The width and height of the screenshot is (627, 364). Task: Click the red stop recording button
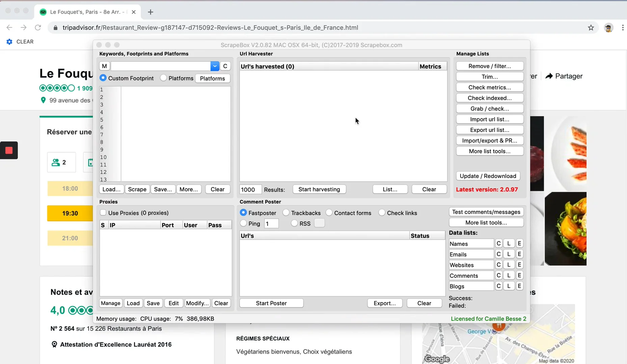point(9,150)
